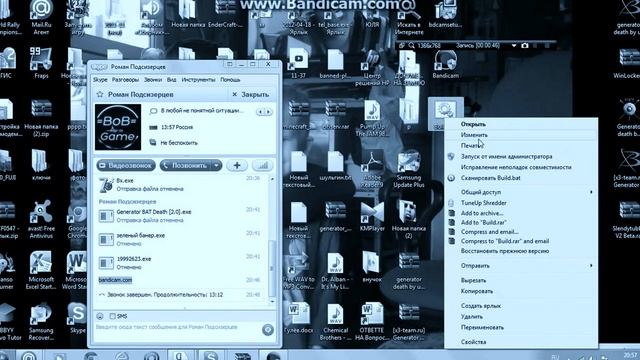640x360 pixels.
Task: Click the favorite star next to Роман Подсизерцев
Action: coord(100,94)
